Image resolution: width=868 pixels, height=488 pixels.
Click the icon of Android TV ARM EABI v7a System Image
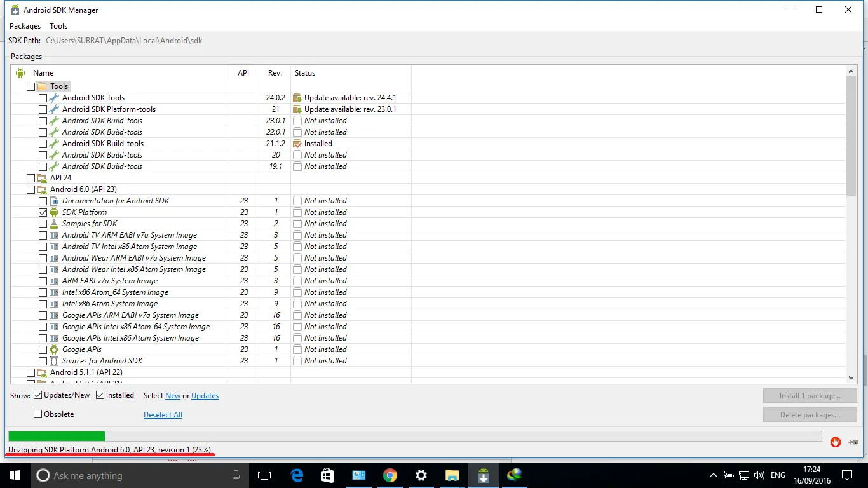(x=54, y=235)
